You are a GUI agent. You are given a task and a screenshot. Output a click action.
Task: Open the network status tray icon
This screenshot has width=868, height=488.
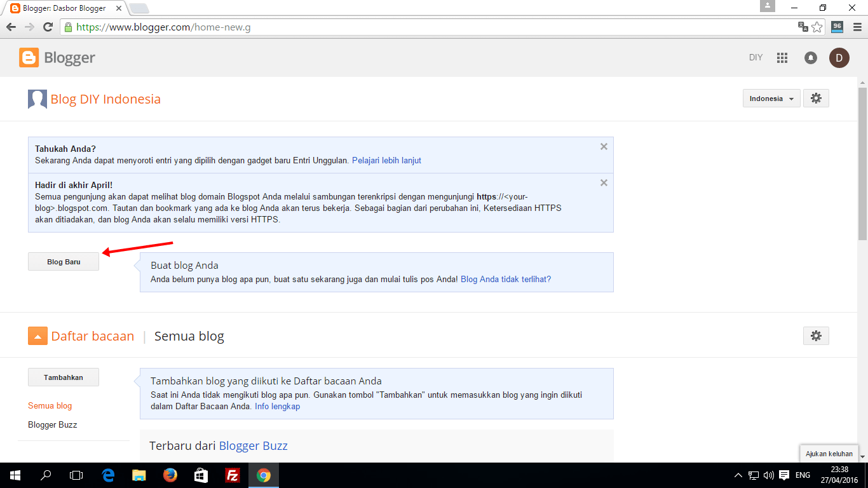754,475
